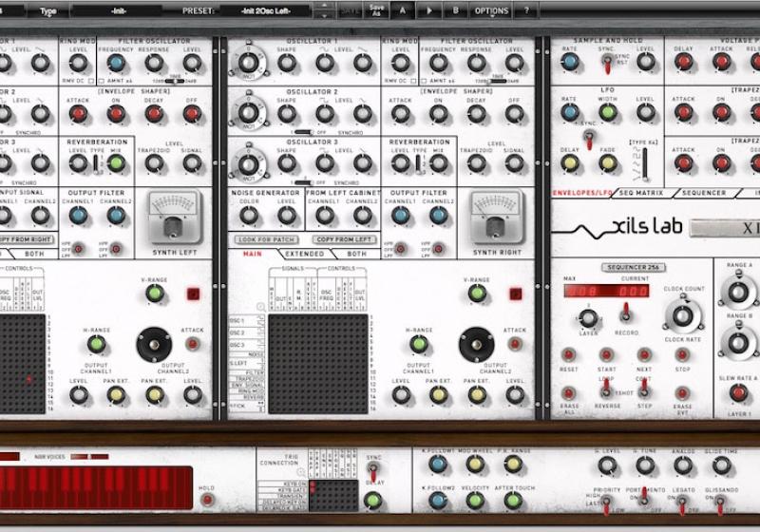Image resolution: width=760 pixels, height=532 pixels.
Task: Click the play arrow between A and B
Action: [429, 10]
